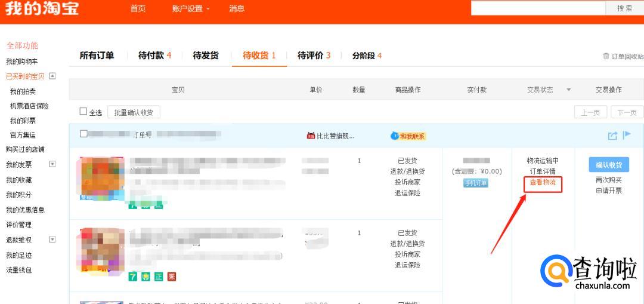Viewport: 644px width, 304px height.
Task: Click the green 正 genuine badge on second item
Action: point(159,277)
